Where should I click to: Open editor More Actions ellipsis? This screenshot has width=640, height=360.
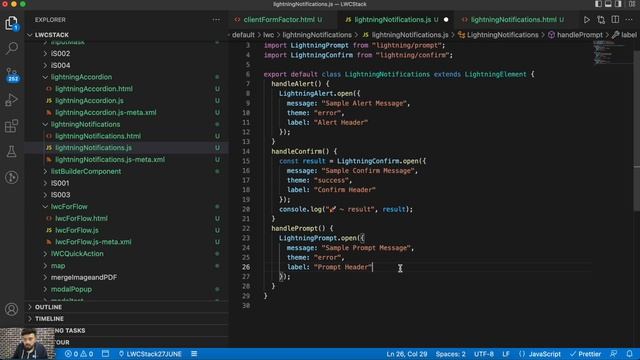coord(629,20)
